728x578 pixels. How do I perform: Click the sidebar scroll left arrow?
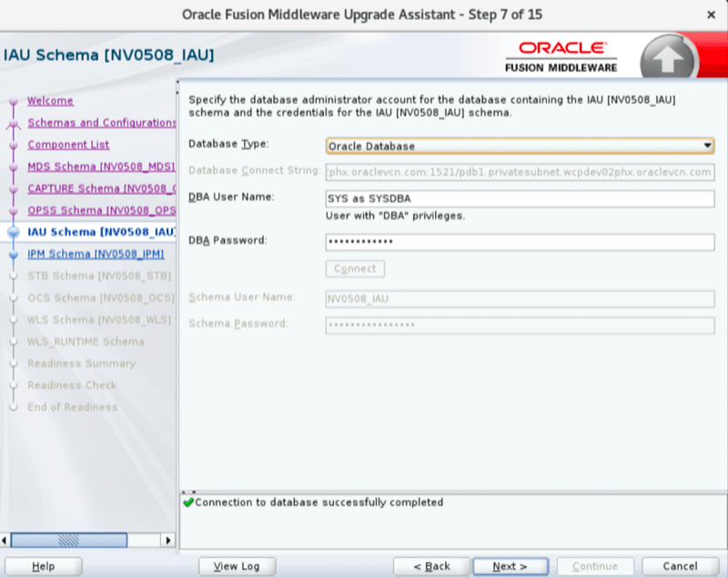click(5, 541)
